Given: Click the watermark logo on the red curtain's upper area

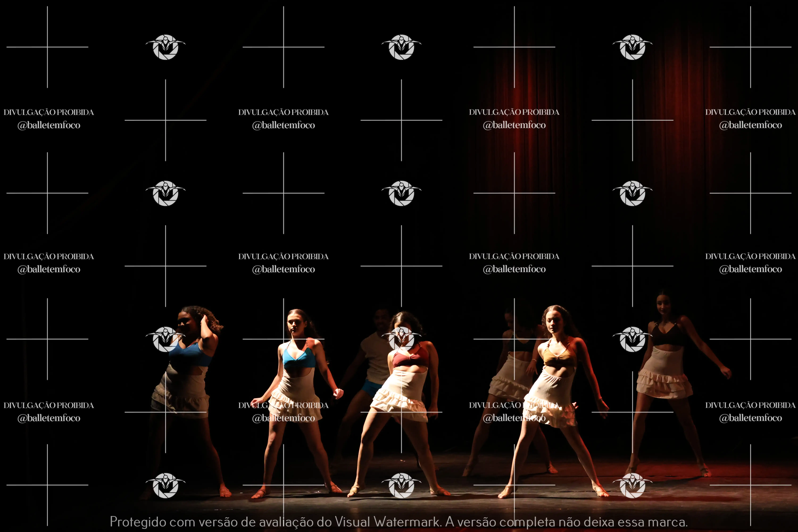Looking at the screenshot, I should [x=632, y=47].
